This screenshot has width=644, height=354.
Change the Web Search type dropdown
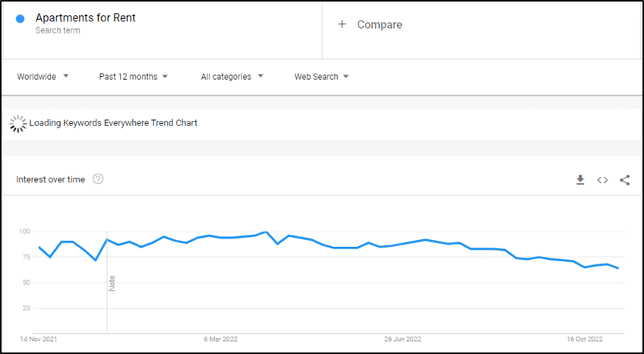321,77
